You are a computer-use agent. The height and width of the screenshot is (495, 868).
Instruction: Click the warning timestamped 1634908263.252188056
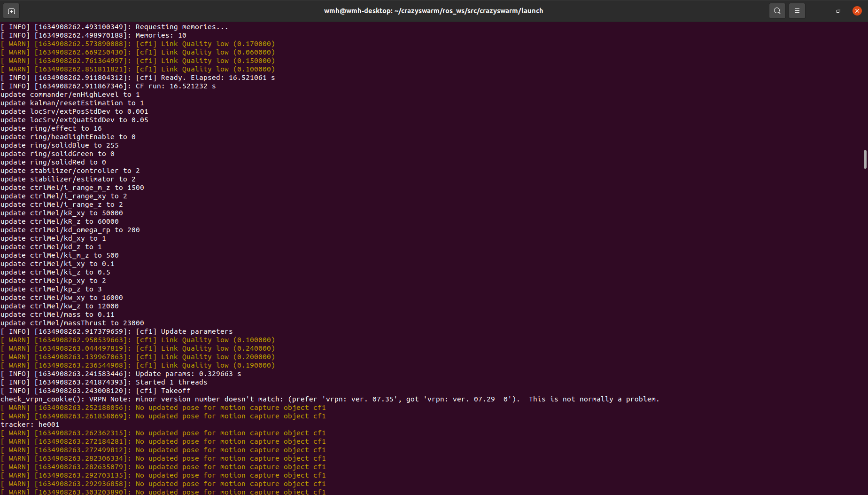(x=163, y=408)
